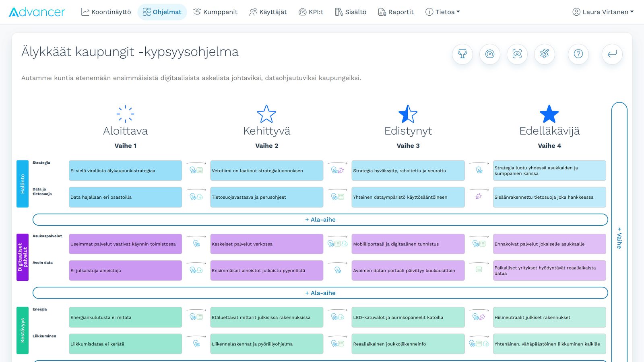This screenshot has height=362, width=644.
Task: Go to the Raportit tab
Action: (x=396, y=12)
